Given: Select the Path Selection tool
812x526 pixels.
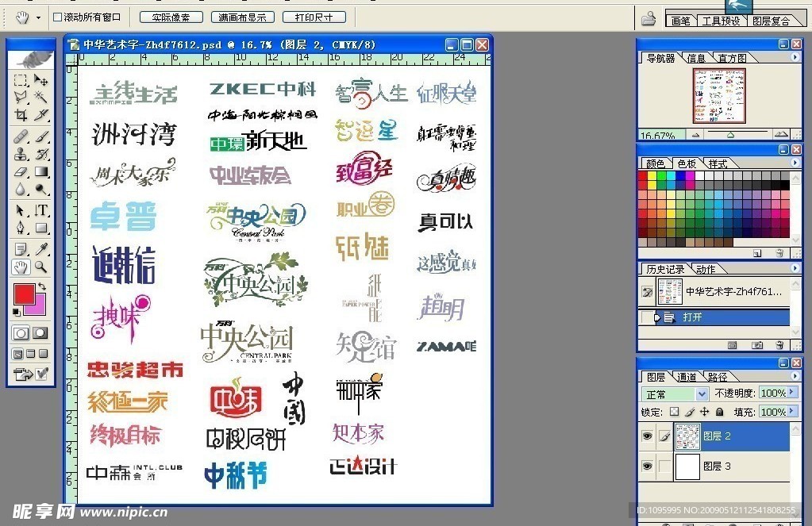Looking at the screenshot, I should coord(21,210).
